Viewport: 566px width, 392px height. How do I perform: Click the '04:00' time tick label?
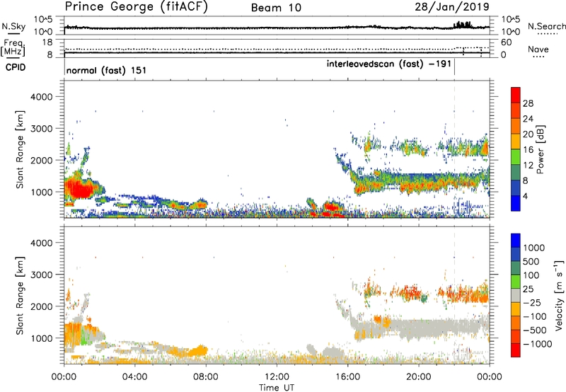pyautogui.click(x=134, y=377)
